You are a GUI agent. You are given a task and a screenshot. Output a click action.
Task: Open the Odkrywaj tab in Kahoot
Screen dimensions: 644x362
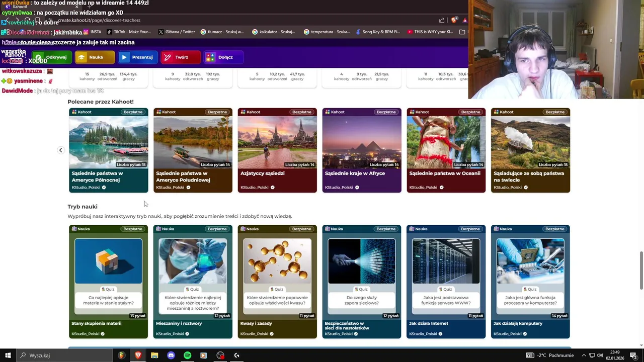pos(52,57)
